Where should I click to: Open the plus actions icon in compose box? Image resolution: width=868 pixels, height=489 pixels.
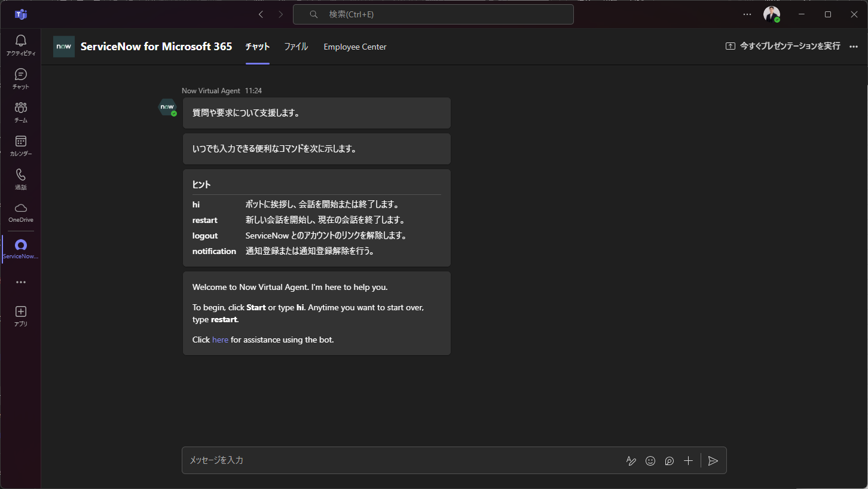[x=689, y=460]
